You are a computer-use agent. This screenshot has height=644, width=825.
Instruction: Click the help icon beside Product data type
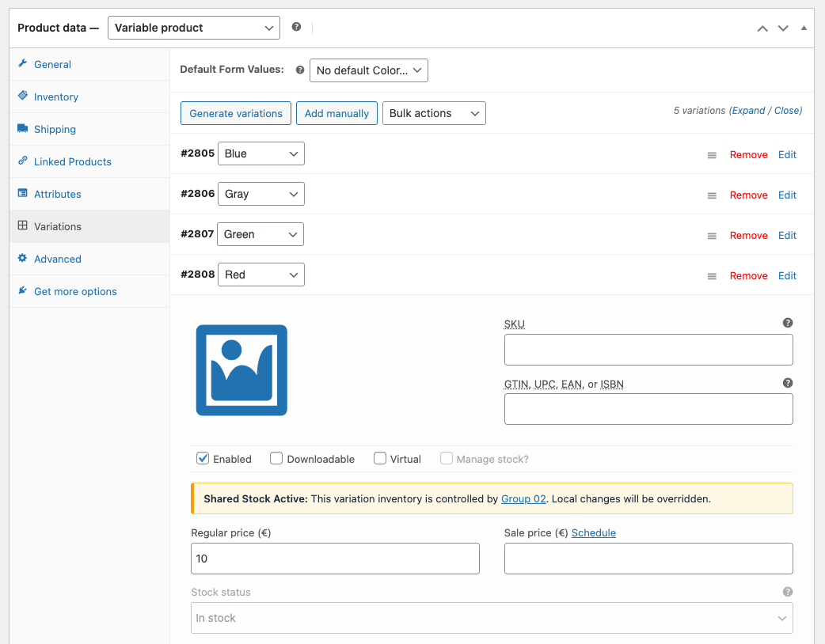[x=296, y=27]
